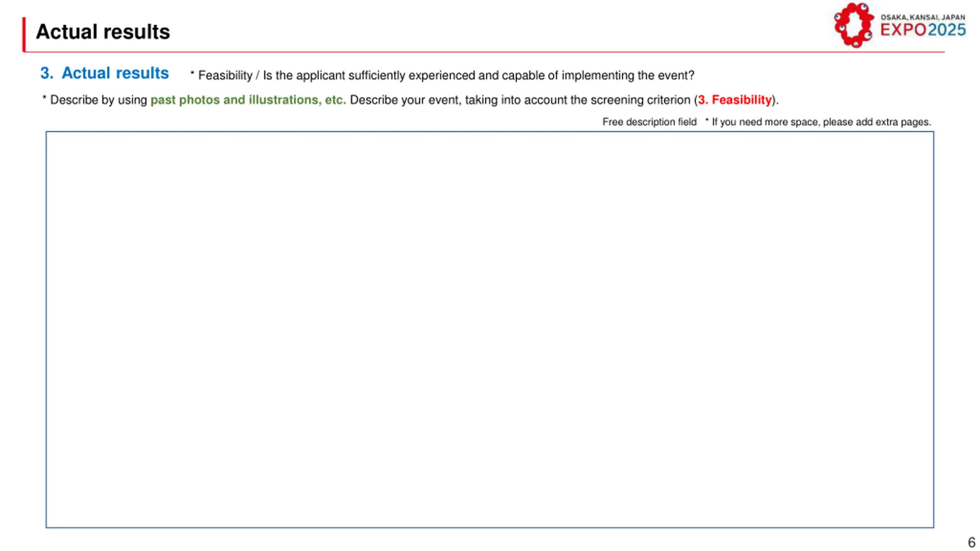Click page number 6
This screenshot has width=980, height=551.
tap(971, 543)
